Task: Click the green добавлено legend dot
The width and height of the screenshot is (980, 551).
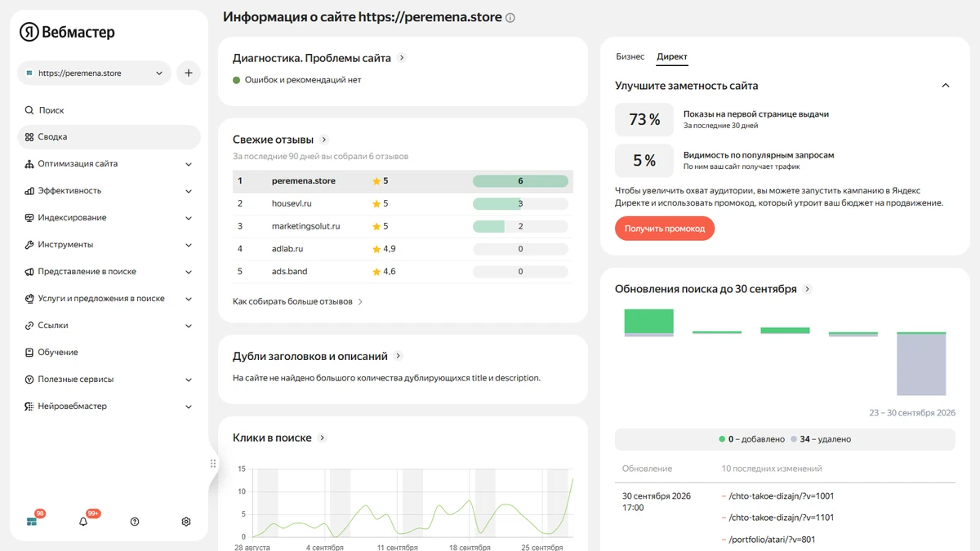Action: click(x=722, y=439)
